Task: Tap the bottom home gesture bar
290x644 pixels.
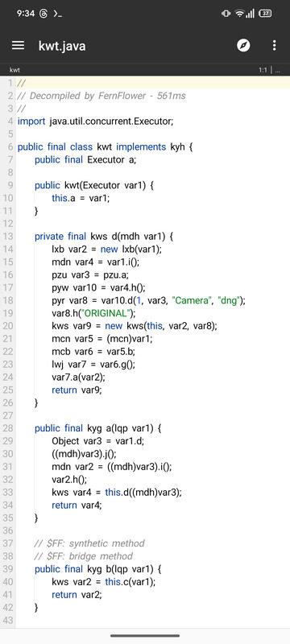Action: pos(145,636)
